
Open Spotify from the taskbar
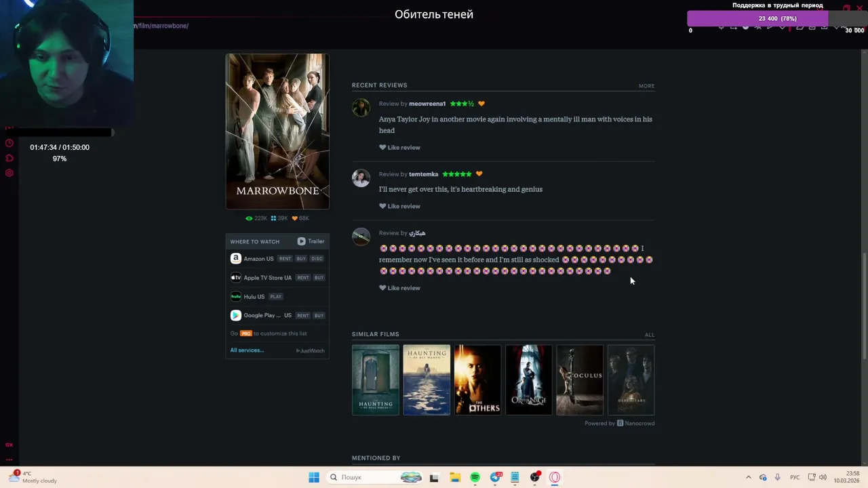(x=475, y=477)
